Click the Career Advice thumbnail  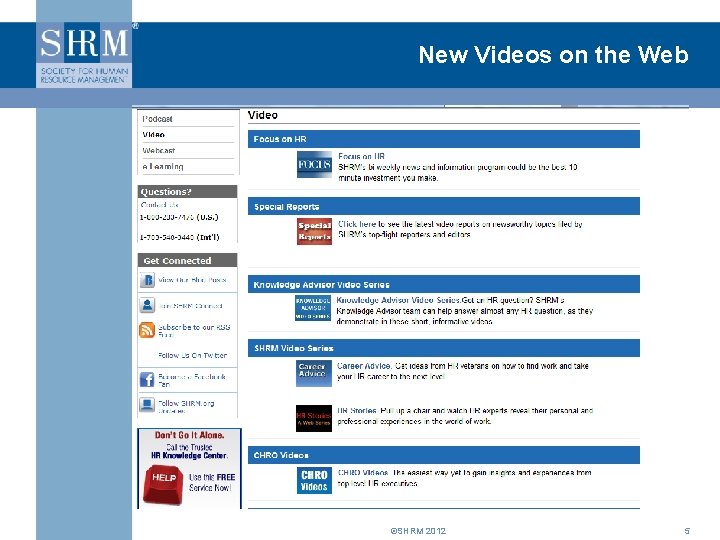click(x=314, y=373)
